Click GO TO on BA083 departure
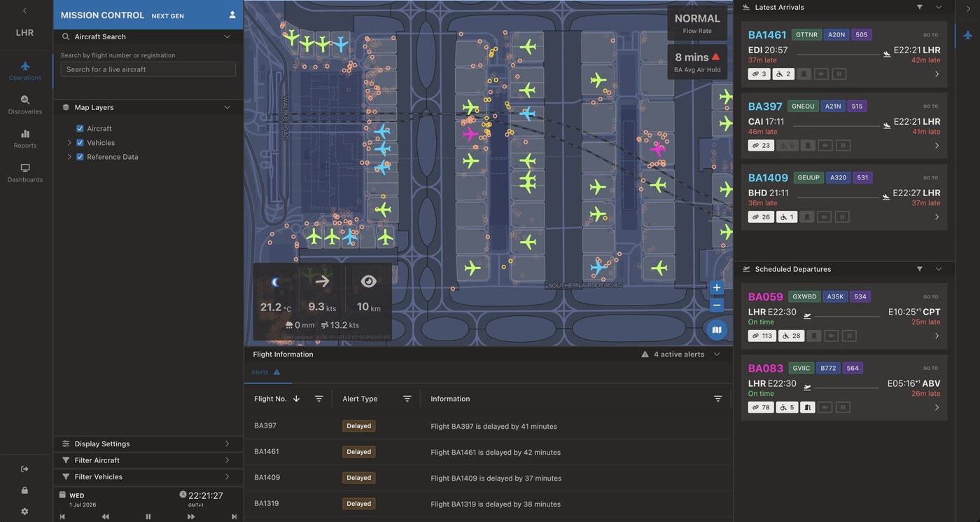 coord(930,368)
